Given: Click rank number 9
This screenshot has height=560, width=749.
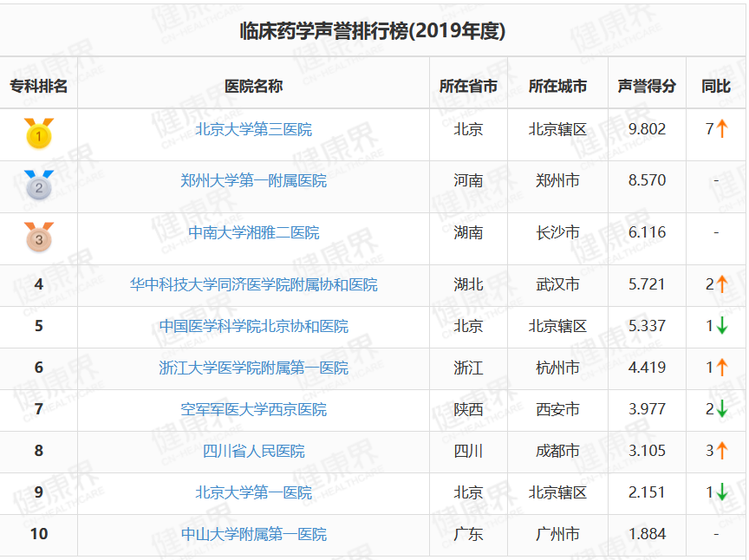Looking at the screenshot, I should click(x=39, y=492).
